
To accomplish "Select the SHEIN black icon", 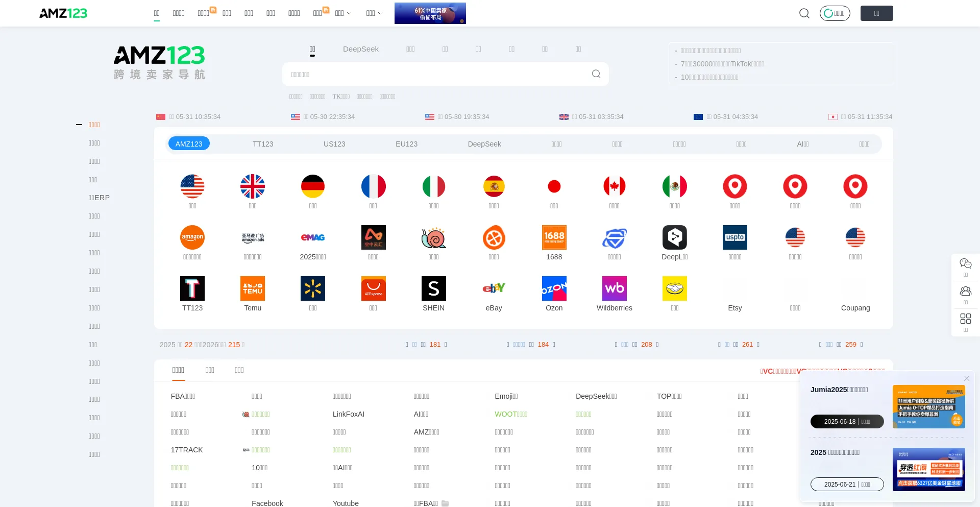I will (433, 288).
